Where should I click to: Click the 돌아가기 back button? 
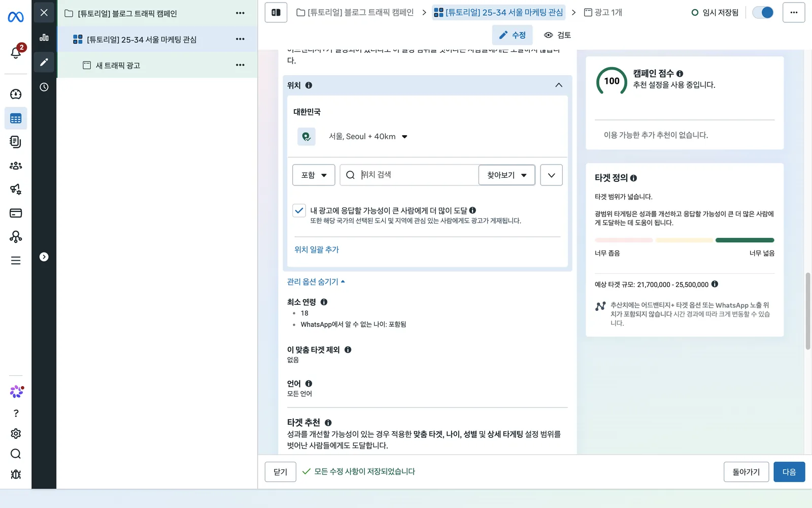[x=746, y=472]
